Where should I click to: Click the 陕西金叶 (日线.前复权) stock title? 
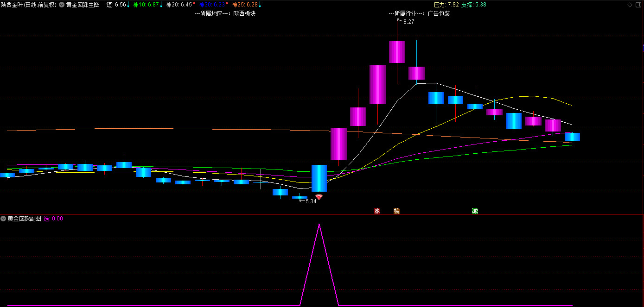point(29,5)
